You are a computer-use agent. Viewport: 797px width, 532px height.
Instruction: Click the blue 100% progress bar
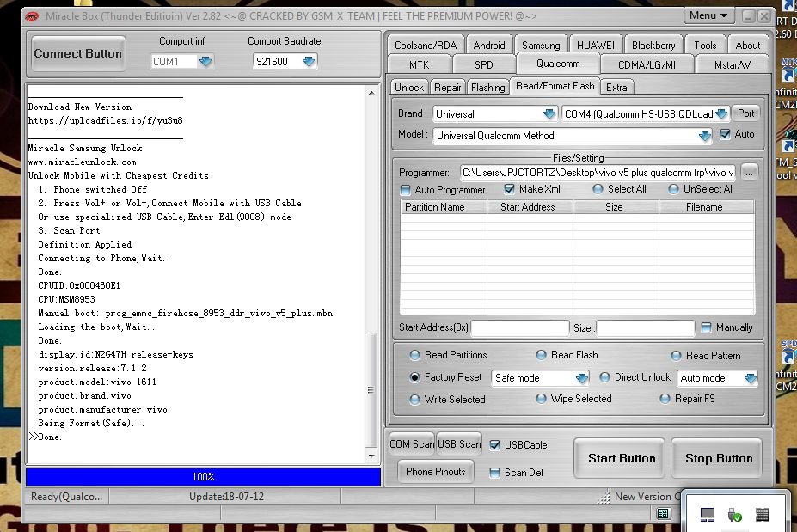coord(203,477)
